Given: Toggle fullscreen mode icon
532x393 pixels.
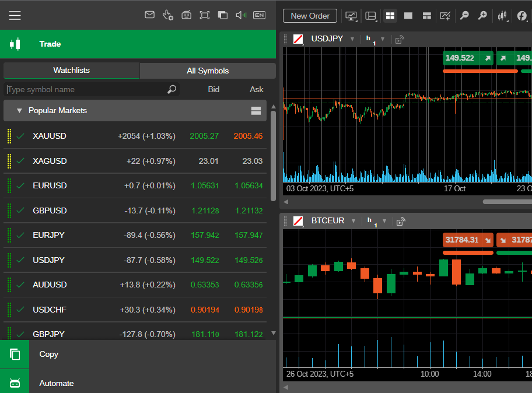Looking at the screenshot, I should (204, 15).
